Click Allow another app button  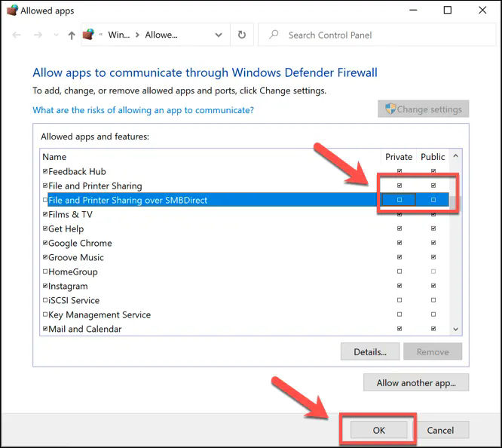415,383
